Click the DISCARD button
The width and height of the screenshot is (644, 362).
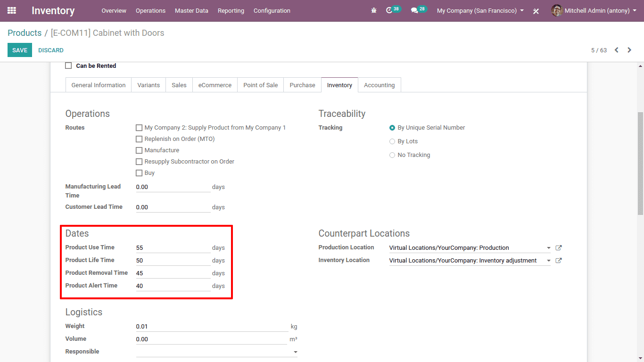pyautogui.click(x=51, y=50)
